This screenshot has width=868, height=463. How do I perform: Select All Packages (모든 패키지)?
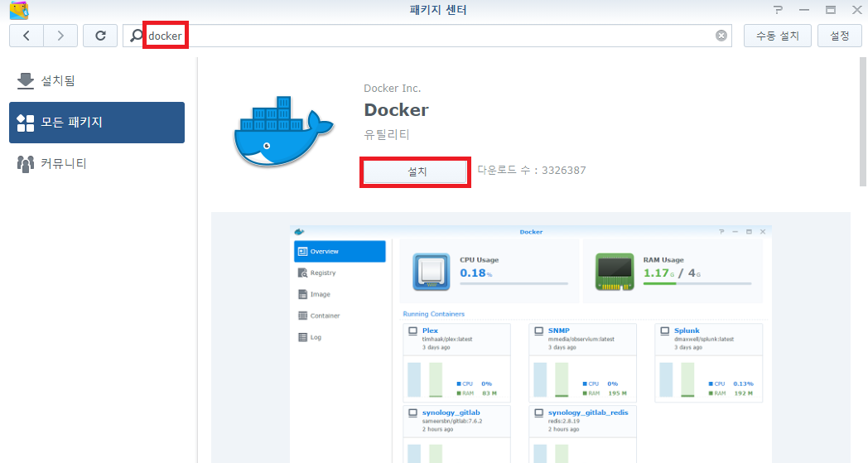[97, 123]
